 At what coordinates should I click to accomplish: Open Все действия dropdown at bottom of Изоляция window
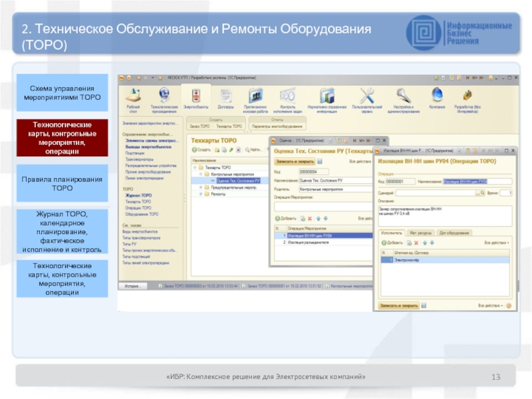[491, 306]
